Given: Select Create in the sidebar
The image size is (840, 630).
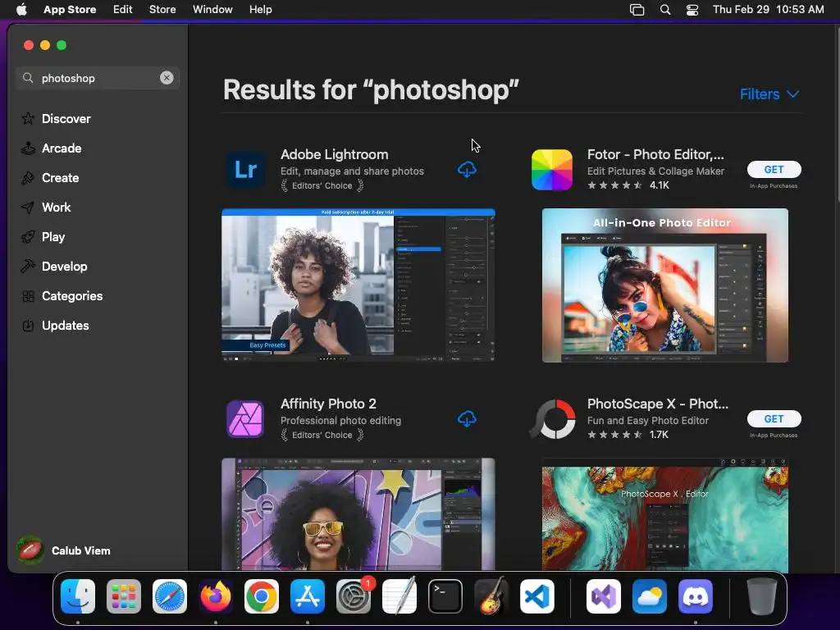Looking at the screenshot, I should [50, 178].
